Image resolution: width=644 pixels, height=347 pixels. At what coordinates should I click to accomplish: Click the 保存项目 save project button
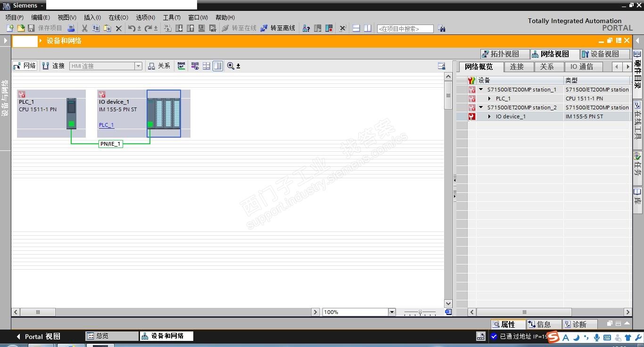(x=45, y=28)
